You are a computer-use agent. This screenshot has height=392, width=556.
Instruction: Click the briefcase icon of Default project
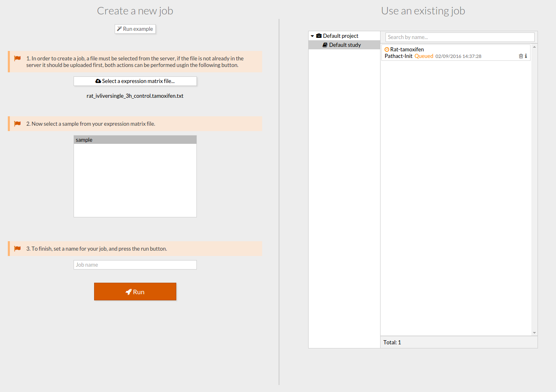coord(319,36)
